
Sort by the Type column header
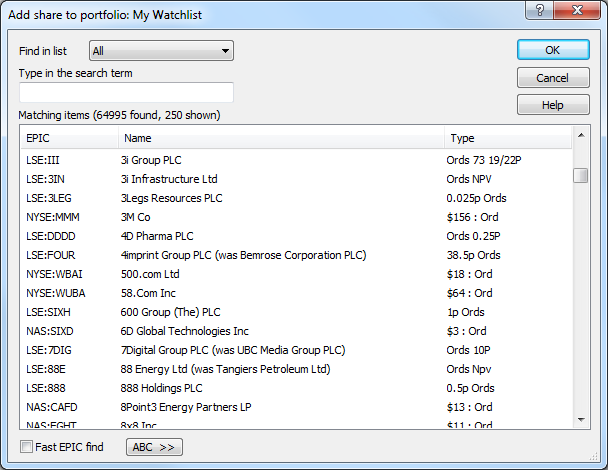coord(508,138)
